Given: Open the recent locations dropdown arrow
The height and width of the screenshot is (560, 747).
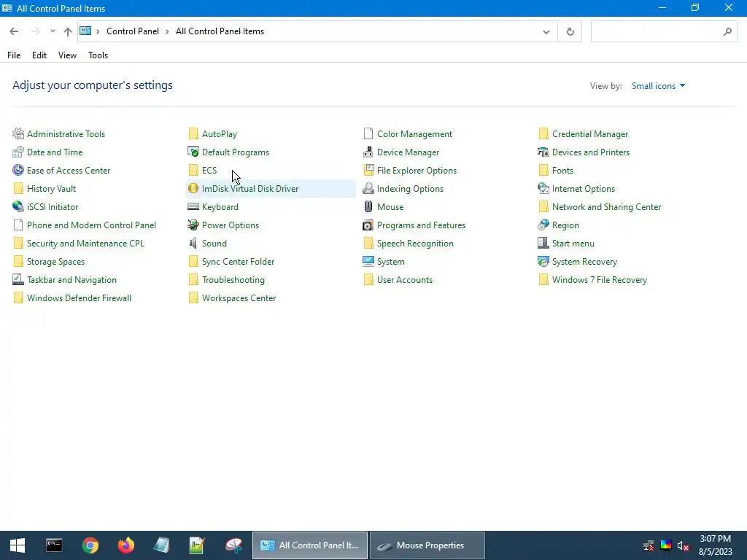Looking at the screenshot, I should (x=53, y=31).
